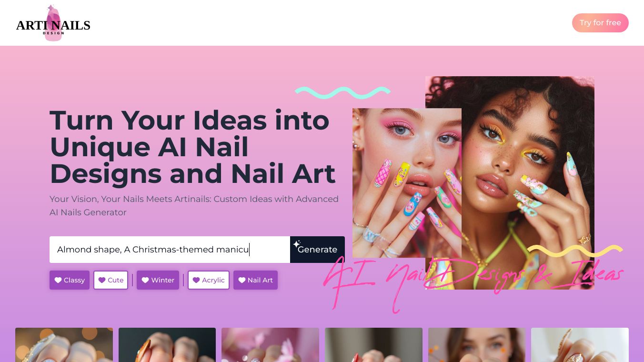Select the Nail Art tag

coord(255,280)
